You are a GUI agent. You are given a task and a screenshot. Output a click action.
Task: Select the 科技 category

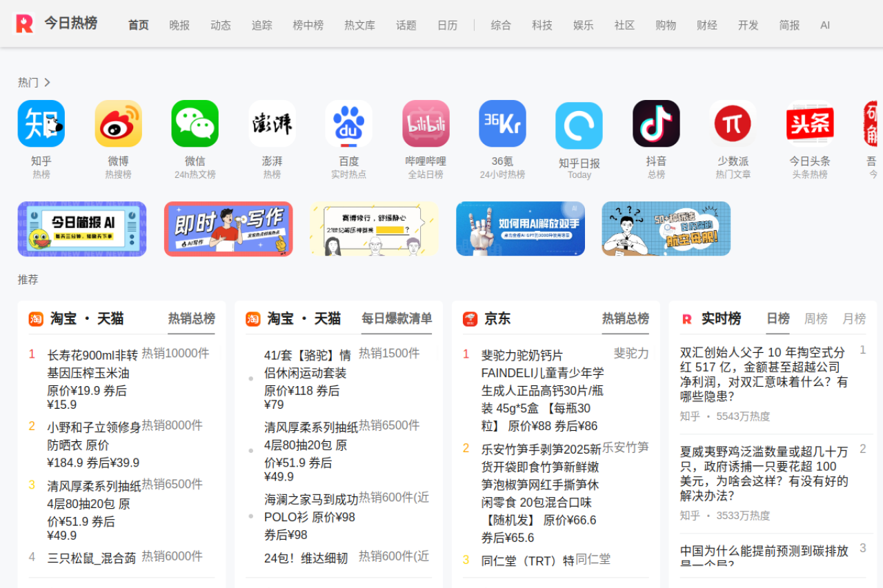pos(542,26)
